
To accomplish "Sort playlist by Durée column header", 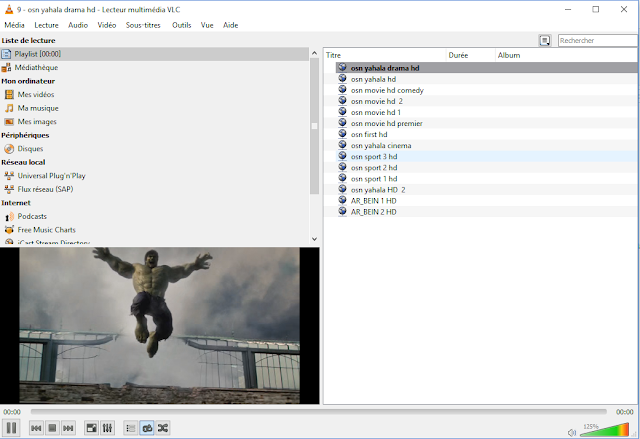I will 471,55.
